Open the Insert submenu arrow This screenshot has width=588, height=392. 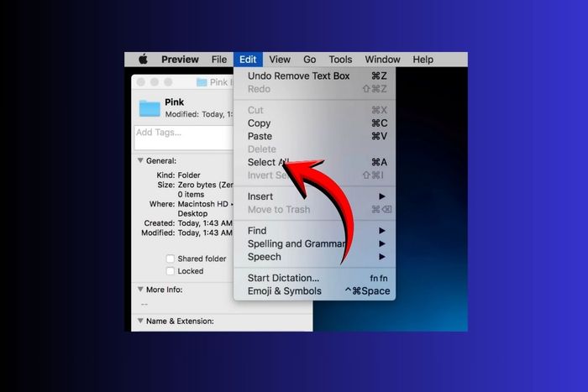[381, 196]
